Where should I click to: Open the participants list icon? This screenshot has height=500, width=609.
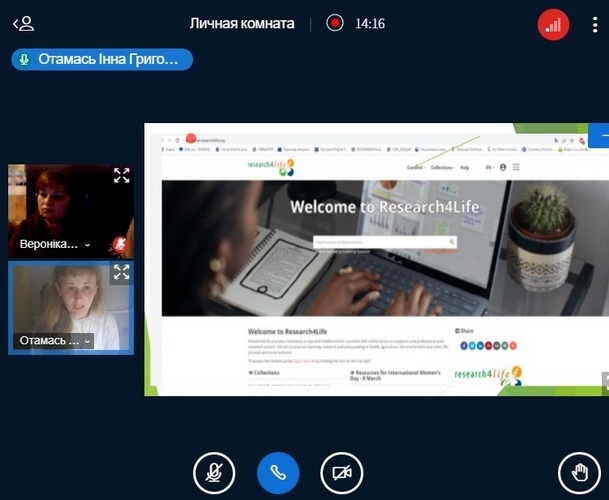[23, 23]
